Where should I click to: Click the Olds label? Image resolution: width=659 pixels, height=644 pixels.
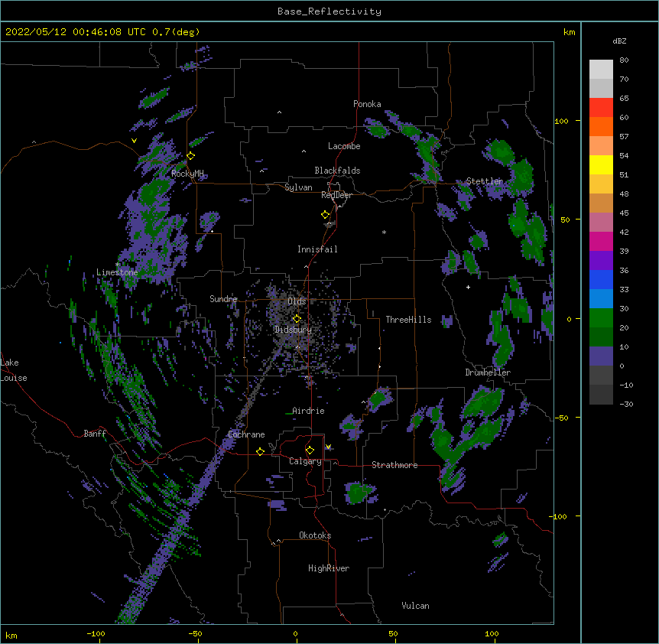[x=297, y=301]
